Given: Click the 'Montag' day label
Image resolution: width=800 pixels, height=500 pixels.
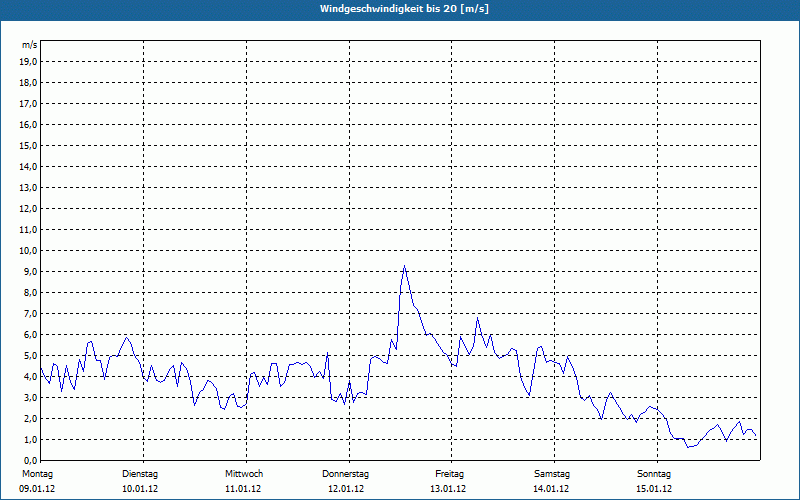Looking at the screenshot, I should pos(37,474).
